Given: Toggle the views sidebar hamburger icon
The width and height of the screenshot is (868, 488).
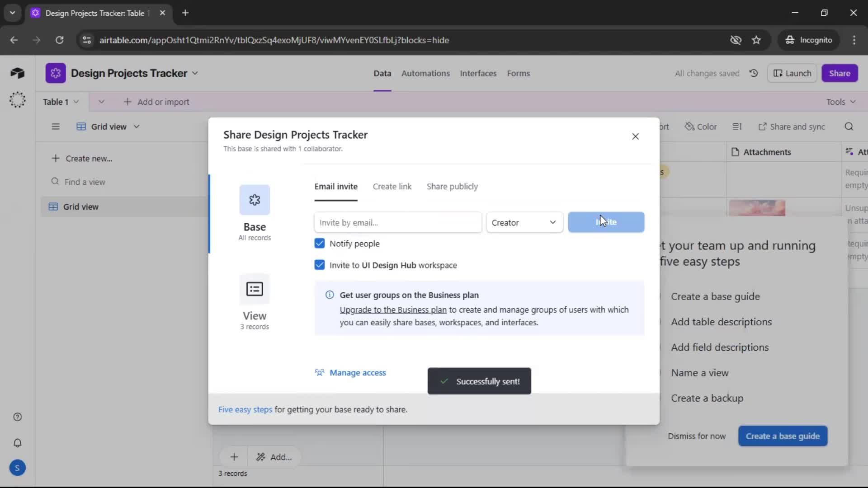Looking at the screenshot, I should 56,127.
